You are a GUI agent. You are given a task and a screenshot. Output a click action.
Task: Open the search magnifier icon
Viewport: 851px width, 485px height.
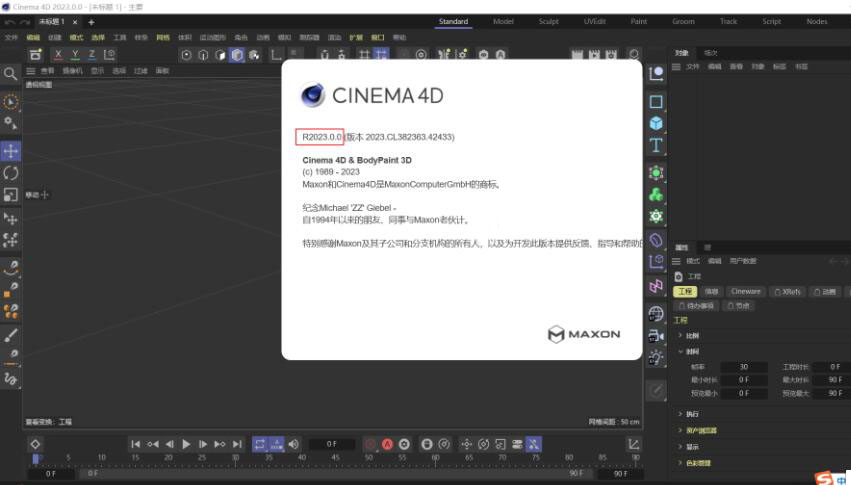click(x=10, y=74)
